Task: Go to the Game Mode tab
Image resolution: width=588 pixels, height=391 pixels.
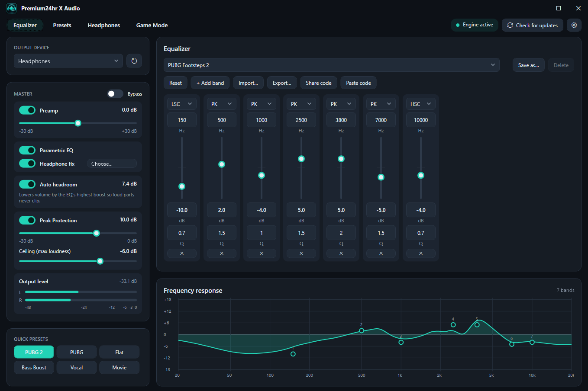Action: click(x=152, y=25)
